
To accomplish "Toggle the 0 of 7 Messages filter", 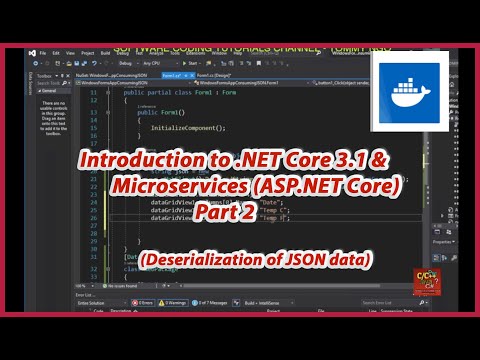I will point(210,303).
